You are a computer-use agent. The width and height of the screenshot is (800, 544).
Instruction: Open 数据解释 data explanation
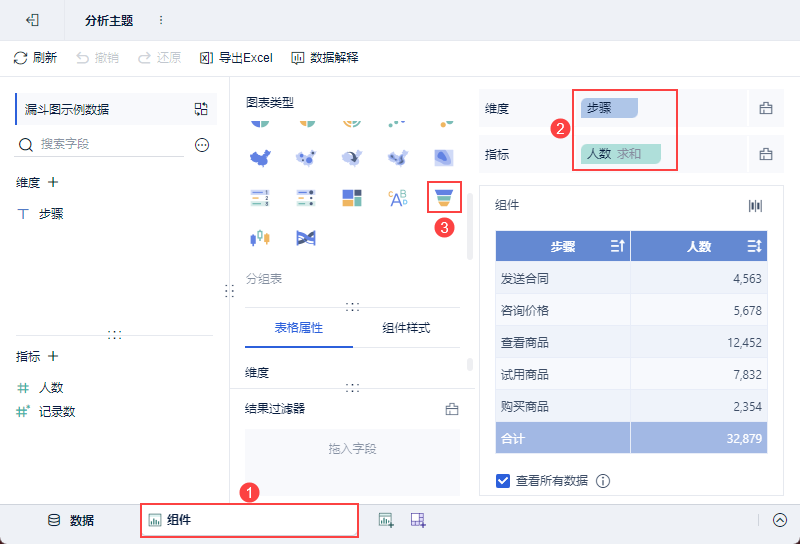click(x=324, y=58)
